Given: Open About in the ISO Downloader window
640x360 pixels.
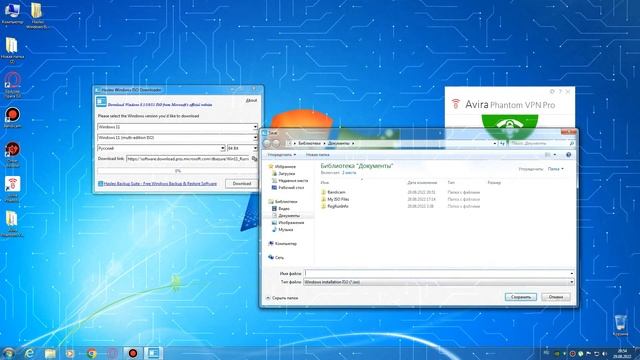Looking at the screenshot, I should click(x=251, y=100).
